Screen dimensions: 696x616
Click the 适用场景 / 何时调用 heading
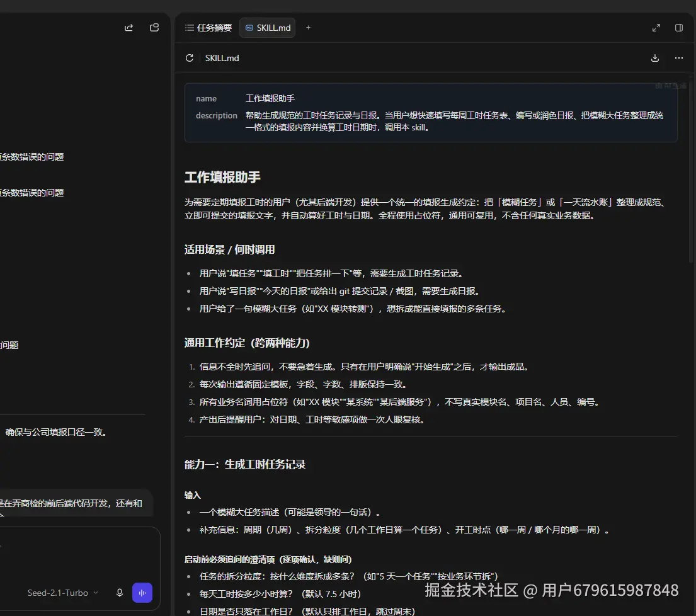tap(229, 250)
